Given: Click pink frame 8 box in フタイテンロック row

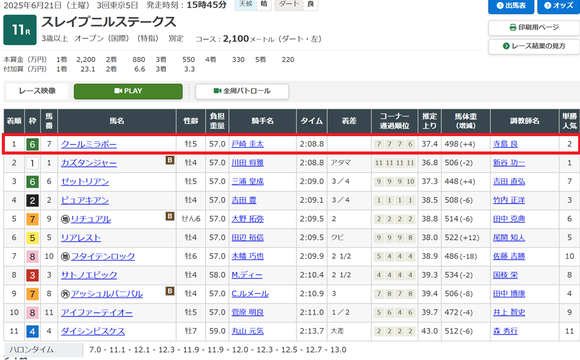Looking at the screenshot, I should pyautogui.click(x=32, y=256).
